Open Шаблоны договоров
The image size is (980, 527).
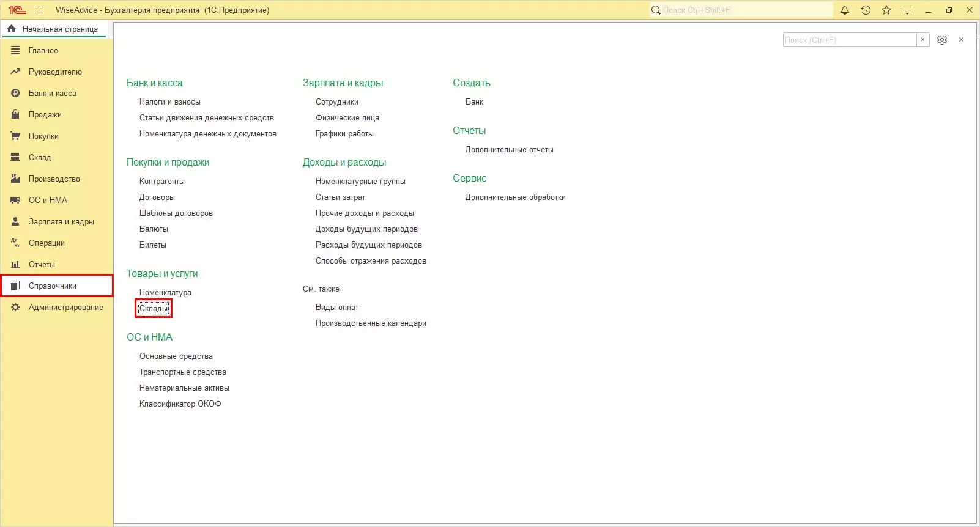click(176, 213)
